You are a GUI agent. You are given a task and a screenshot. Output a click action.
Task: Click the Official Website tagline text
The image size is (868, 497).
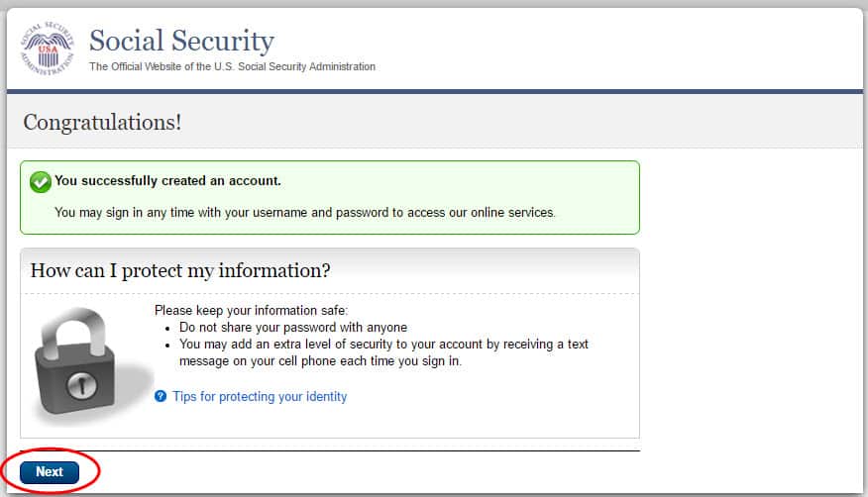click(232, 67)
